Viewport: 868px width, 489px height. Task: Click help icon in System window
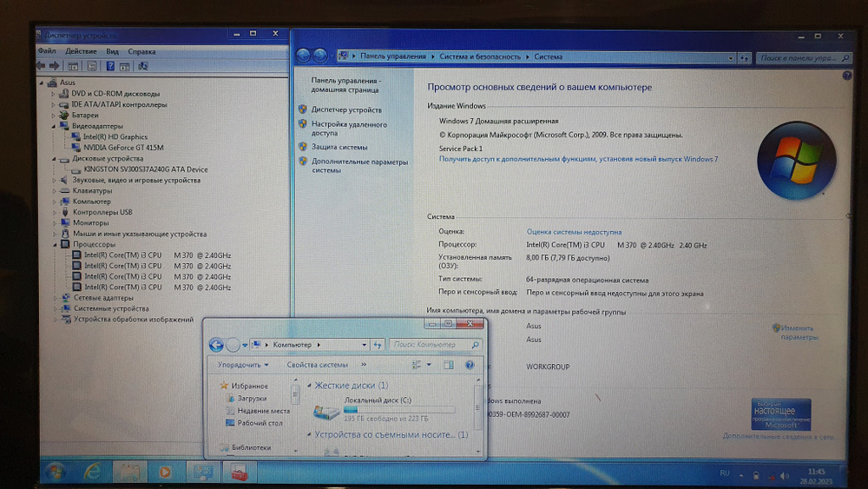tap(847, 76)
